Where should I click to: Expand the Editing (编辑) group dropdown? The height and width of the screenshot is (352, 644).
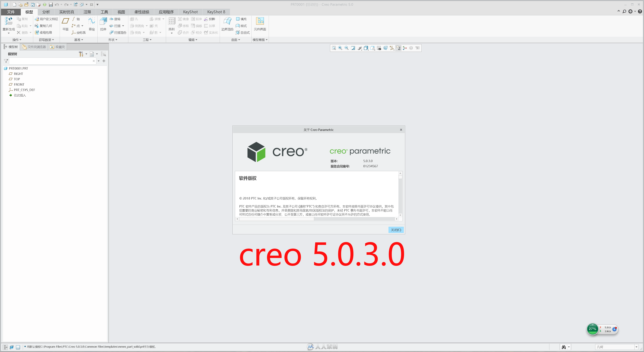pyautogui.click(x=193, y=40)
